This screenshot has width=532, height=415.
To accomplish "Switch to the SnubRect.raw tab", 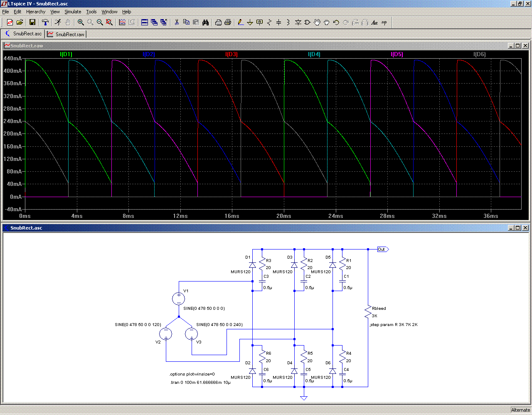I will 66,34.
